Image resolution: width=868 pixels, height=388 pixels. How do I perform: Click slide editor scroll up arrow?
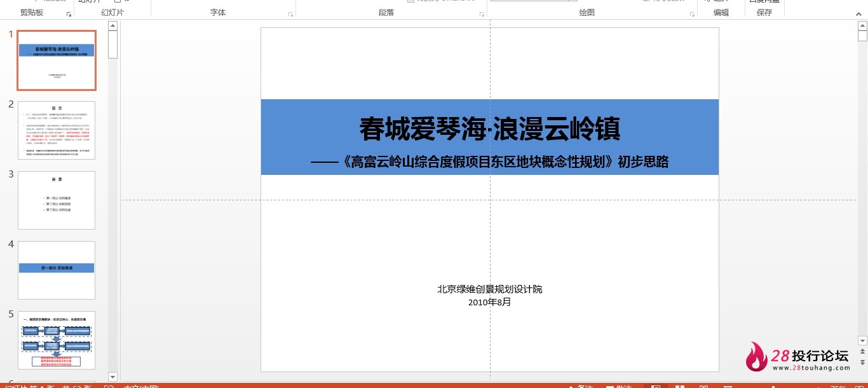[x=862, y=26]
